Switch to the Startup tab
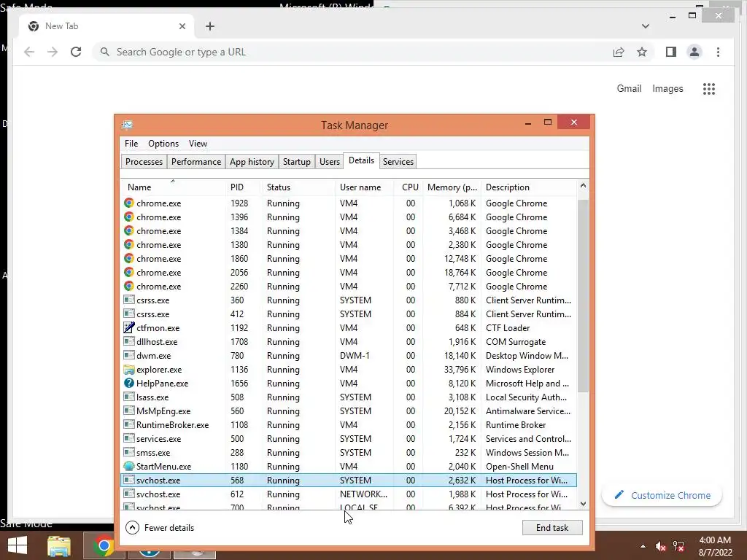 [x=296, y=161]
